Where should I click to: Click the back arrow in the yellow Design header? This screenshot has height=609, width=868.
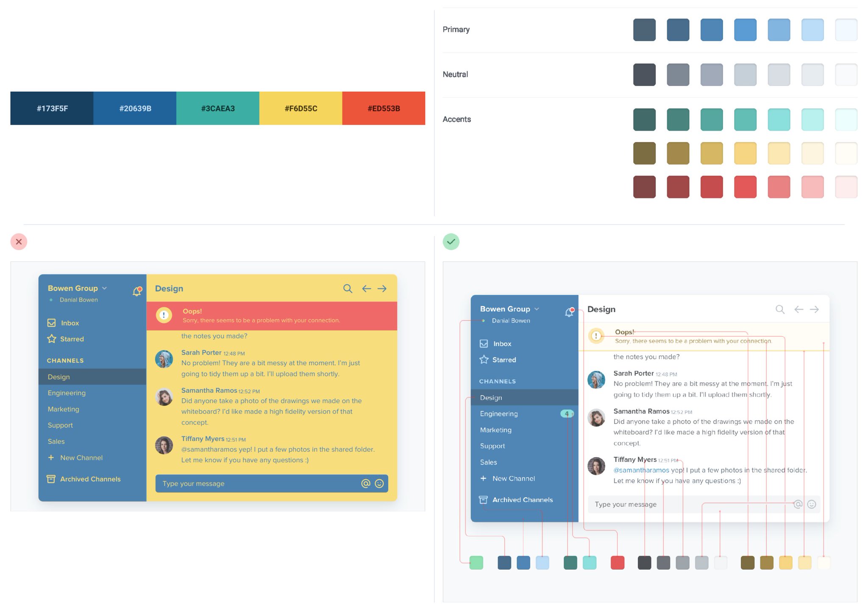(x=367, y=289)
